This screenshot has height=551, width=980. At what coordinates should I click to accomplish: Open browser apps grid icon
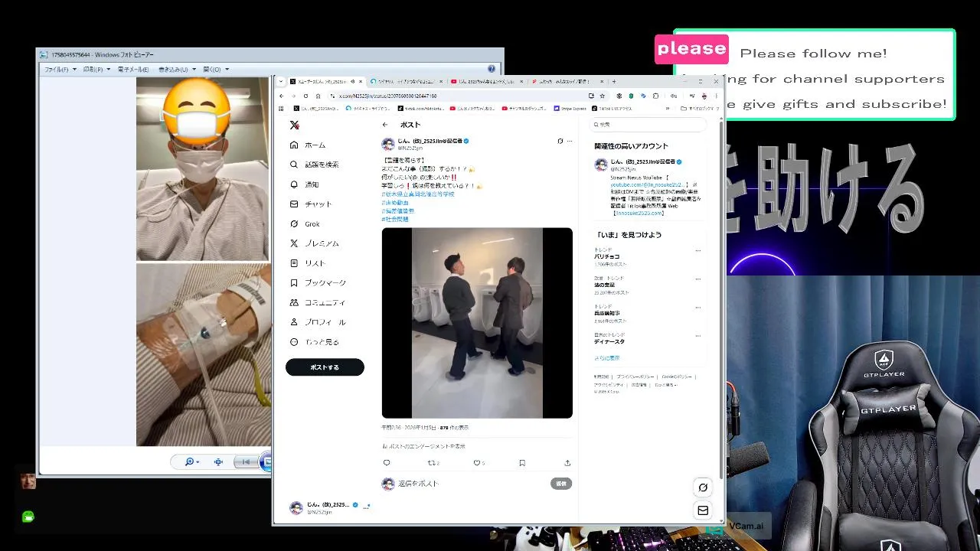click(281, 109)
